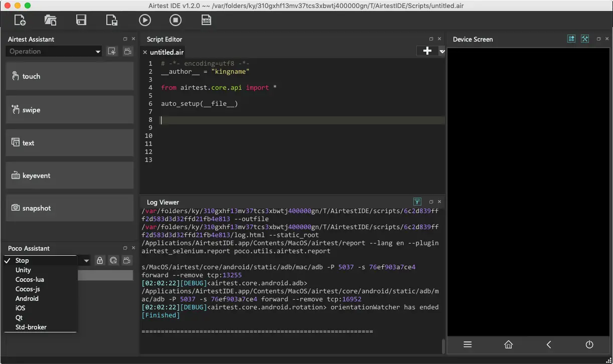Expand the script tab list dropdown arrow
The width and height of the screenshot is (613, 364).
point(442,51)
